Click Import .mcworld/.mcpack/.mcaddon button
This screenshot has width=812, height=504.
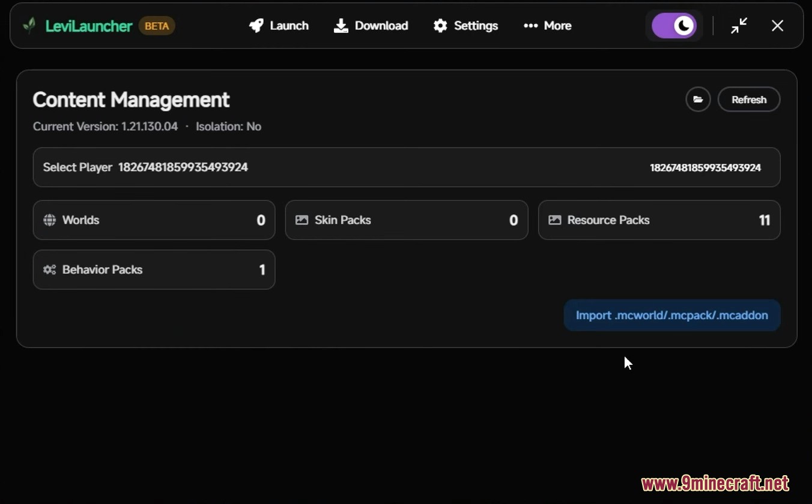[671, 316]
